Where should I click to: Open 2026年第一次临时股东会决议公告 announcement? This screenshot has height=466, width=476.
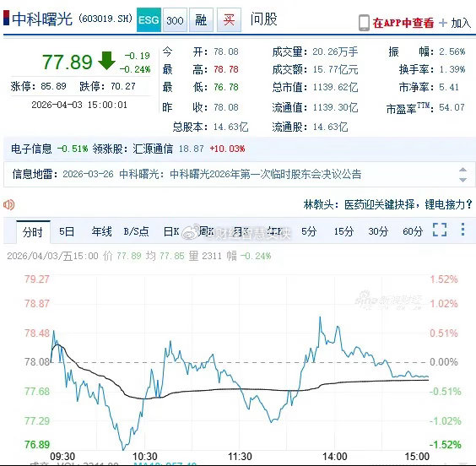pos(266,174)
